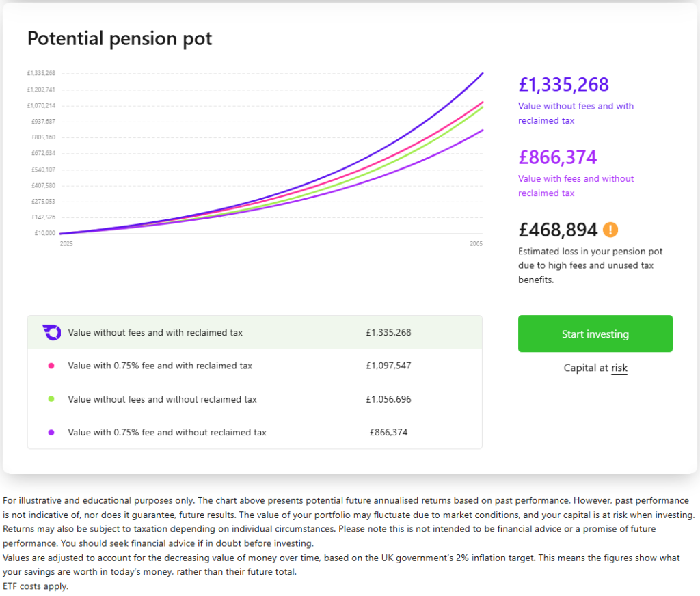Click the pink dot legend marker

[x=51, y=366]
